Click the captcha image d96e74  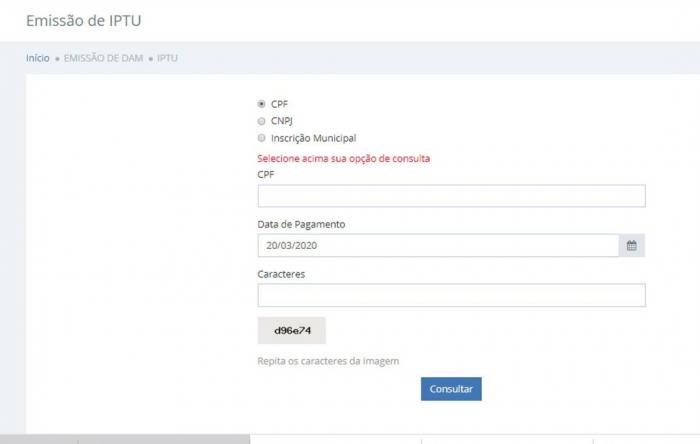click(292, 330)
